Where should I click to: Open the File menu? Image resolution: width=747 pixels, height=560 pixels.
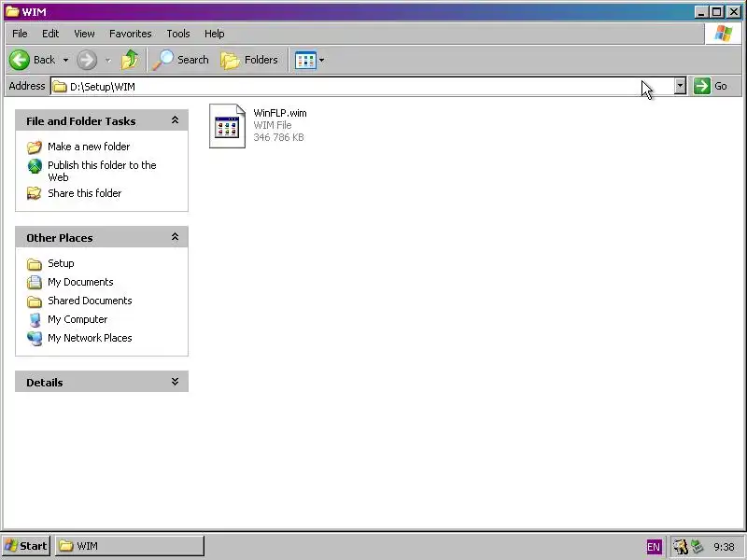[x=20, y=34]
